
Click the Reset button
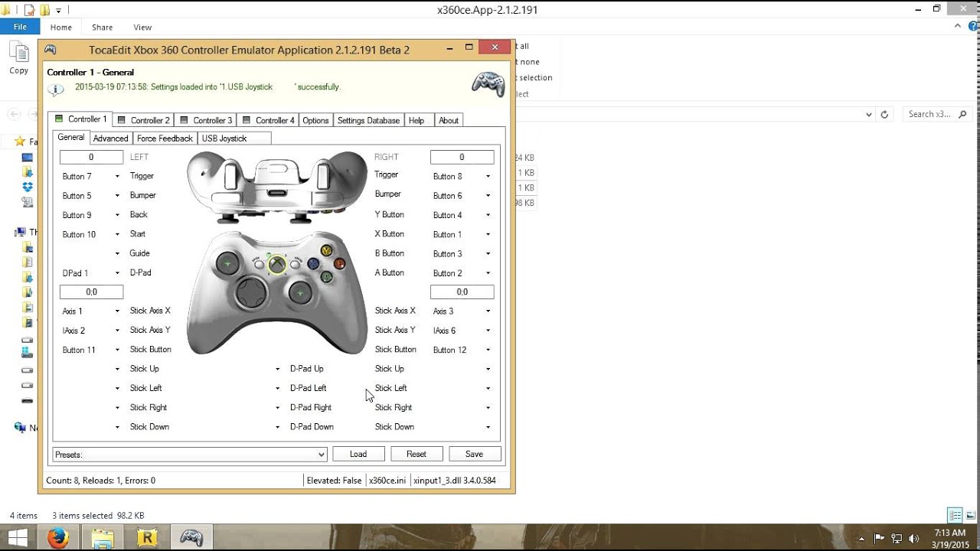(416, 454)
